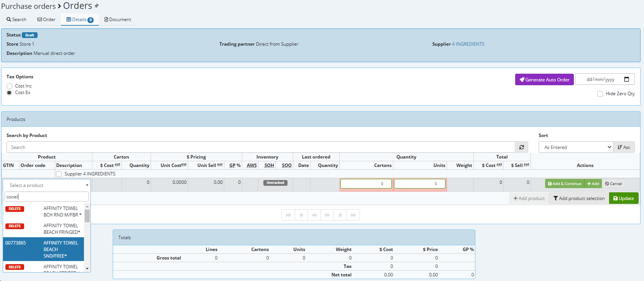Click the AWS column header
644x281 pixels.
click(252, 165)
